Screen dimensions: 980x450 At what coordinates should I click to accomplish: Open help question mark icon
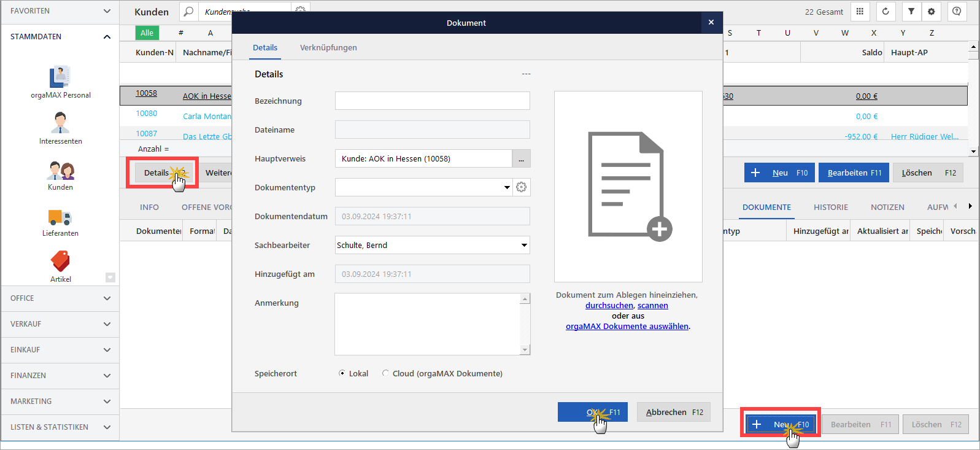click(957, 12)
